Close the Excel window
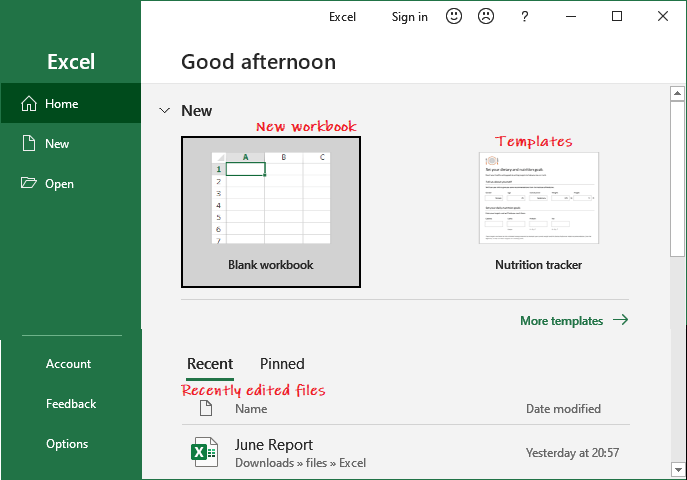 [663, 16]
